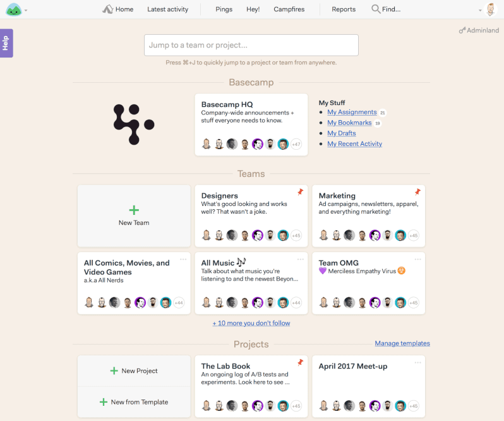The image size is (504, 421).
Task: Show the +45 members on Designers card
Action: click(296, 235)
